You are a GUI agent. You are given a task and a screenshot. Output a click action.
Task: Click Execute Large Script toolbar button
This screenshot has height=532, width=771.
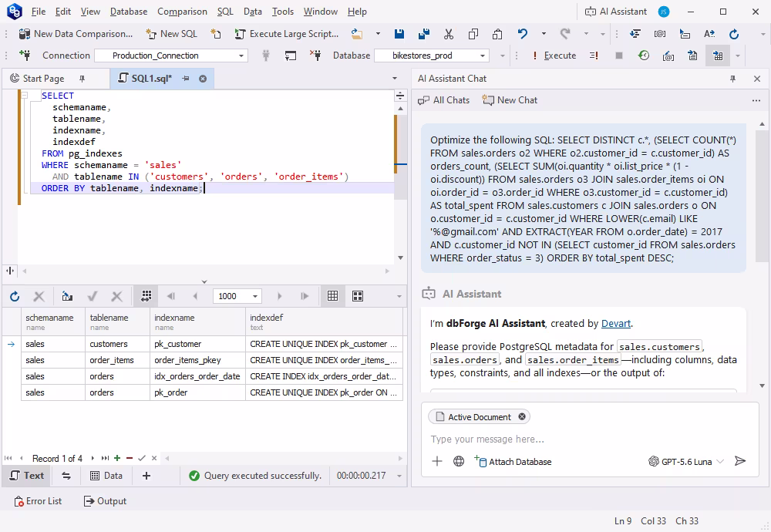287,34
